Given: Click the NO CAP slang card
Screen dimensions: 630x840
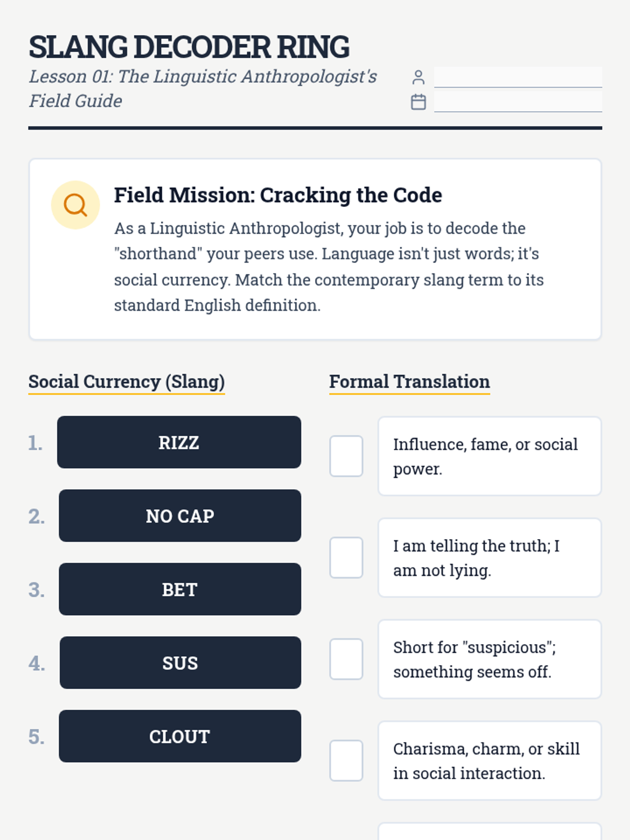Looking at the screenshot, I should click(x=180, y=516).
